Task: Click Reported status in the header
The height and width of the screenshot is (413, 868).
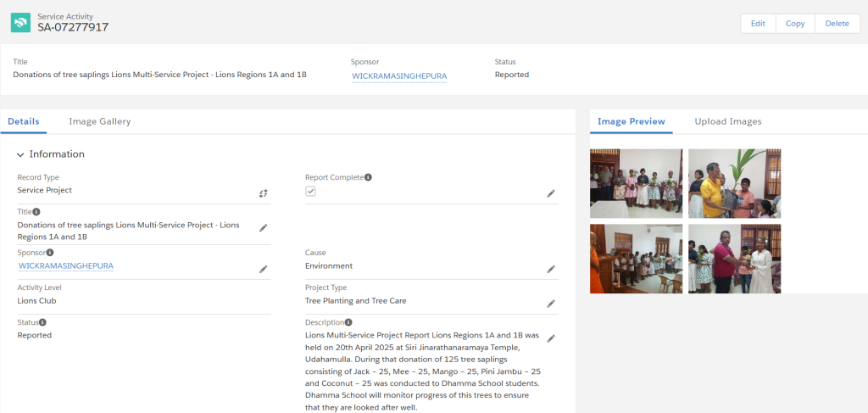Action: 512,74
